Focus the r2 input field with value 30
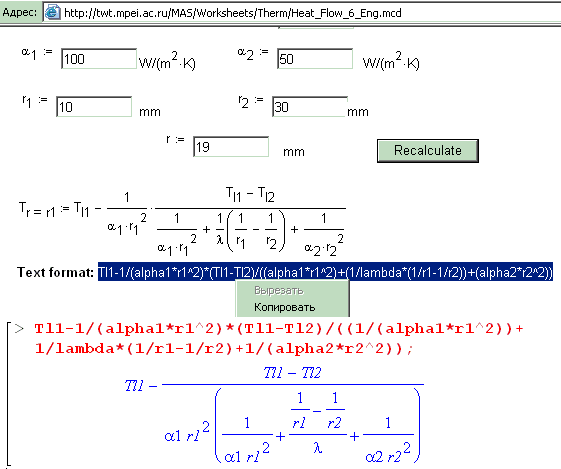This screenshot has height=469, width=561. pyautogui.click(x=310, y=107)
